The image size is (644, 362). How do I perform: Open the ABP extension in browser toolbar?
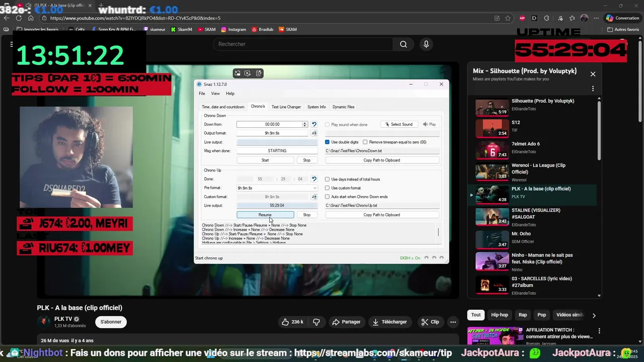click(523, 18)
